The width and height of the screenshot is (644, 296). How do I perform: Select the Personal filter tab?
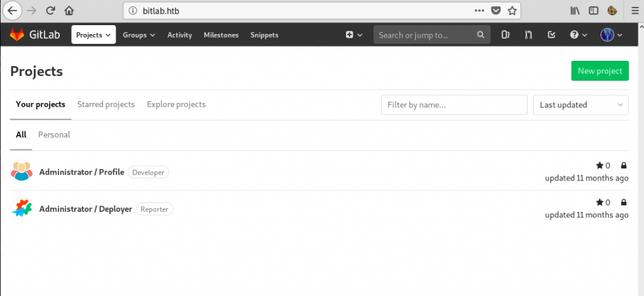tap(54, 134)
